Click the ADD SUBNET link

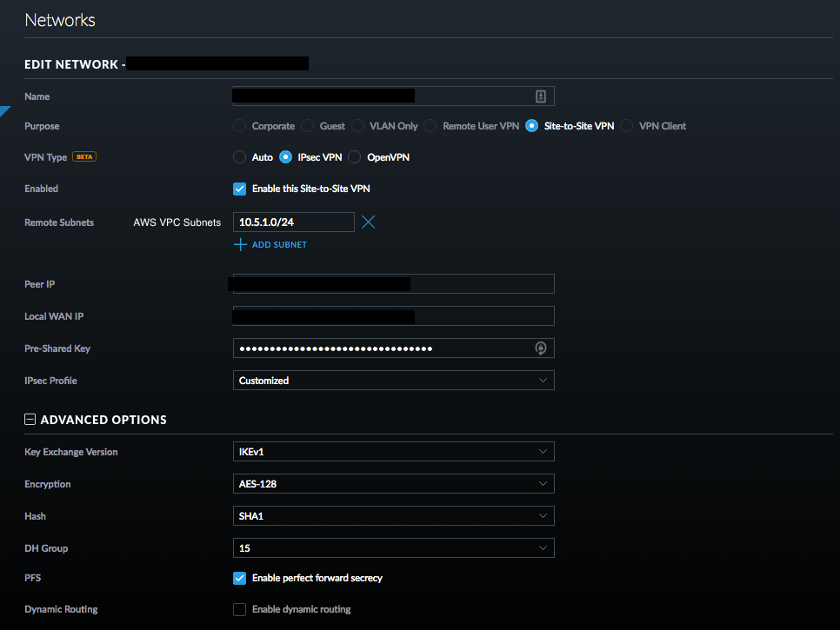279,245
